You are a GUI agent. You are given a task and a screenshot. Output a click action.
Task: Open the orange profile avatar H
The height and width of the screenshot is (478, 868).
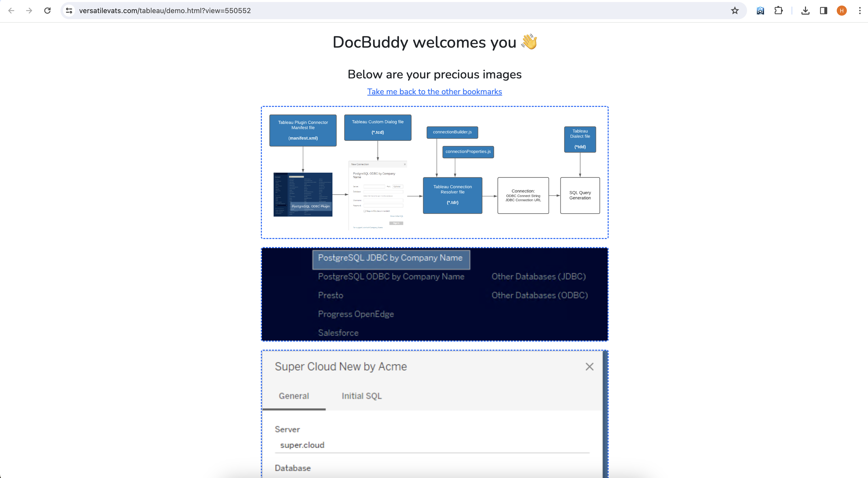tap(842, 10)
